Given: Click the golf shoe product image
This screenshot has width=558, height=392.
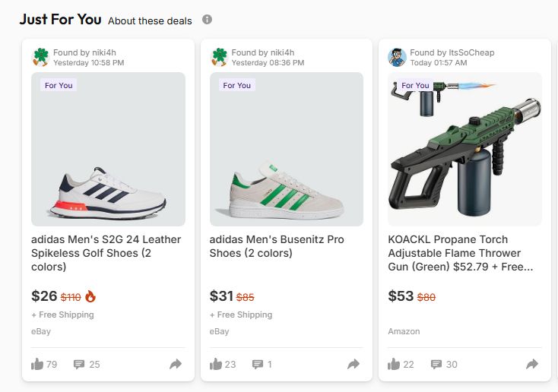Looking at the screenshot, I should (x=108, y=149).
